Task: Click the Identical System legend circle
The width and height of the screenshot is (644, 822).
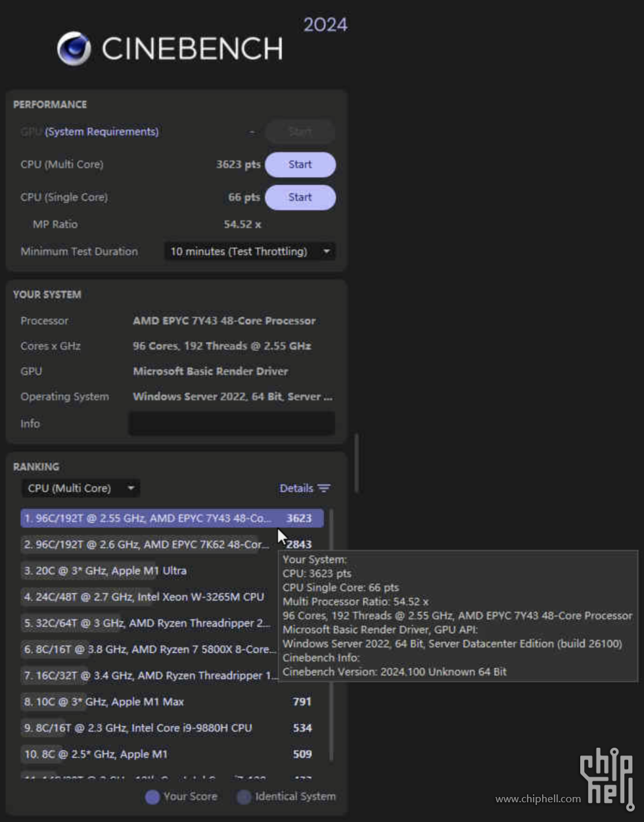Action: click(244, 797)
